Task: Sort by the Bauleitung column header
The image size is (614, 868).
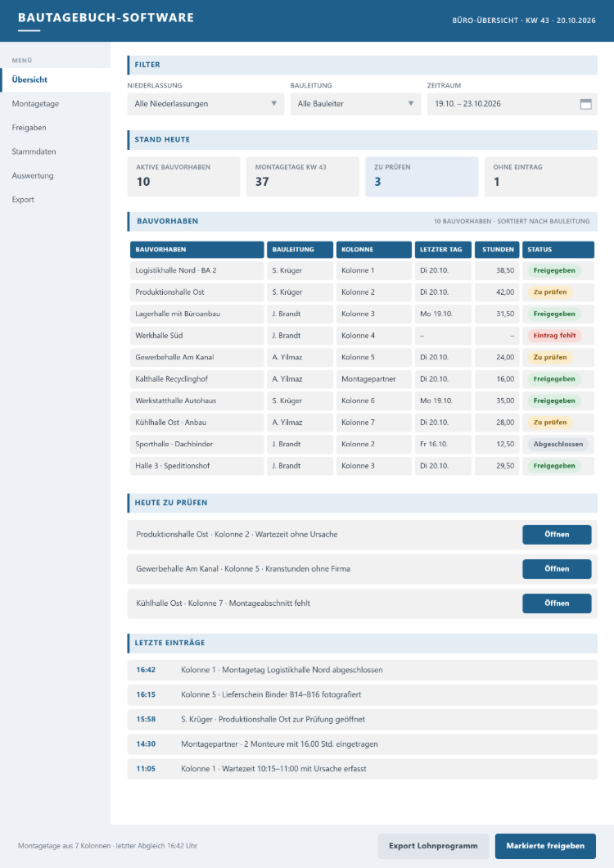Action: [300, 250]
